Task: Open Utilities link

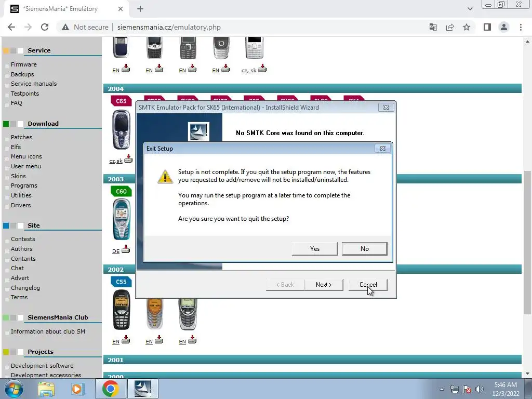Action: click(x=21, y=195)
